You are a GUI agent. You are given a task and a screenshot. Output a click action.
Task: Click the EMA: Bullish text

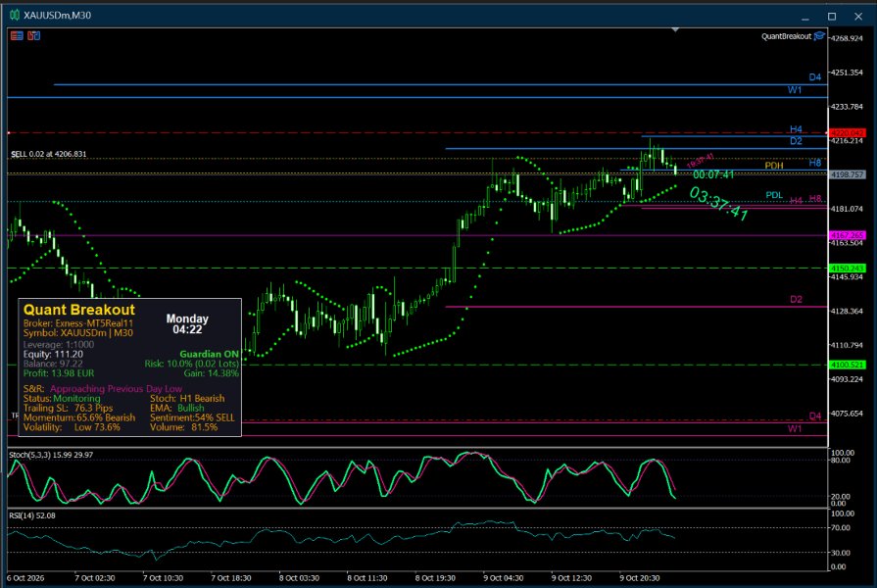pyautogui.click(x=177, y=408)
